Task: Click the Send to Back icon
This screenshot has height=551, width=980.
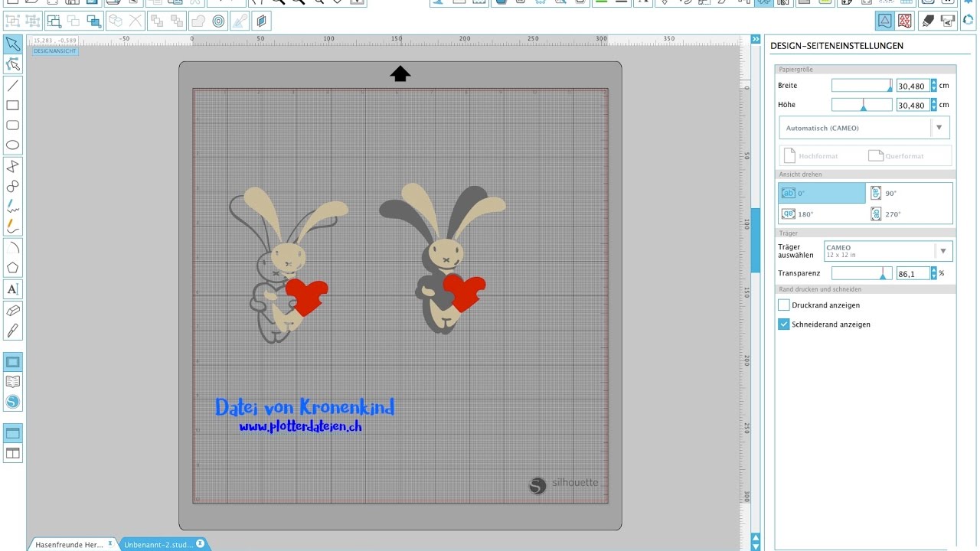Action: 177,21
